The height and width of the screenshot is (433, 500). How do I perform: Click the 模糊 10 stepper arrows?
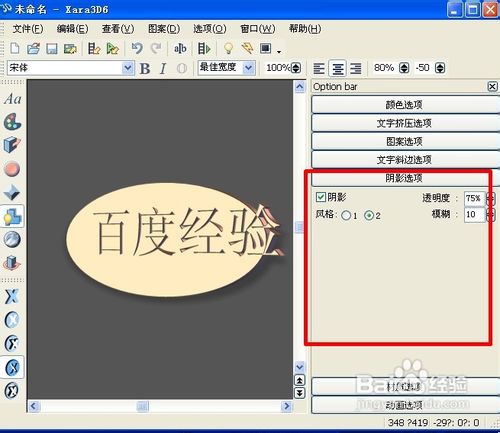tap(490, 215)
